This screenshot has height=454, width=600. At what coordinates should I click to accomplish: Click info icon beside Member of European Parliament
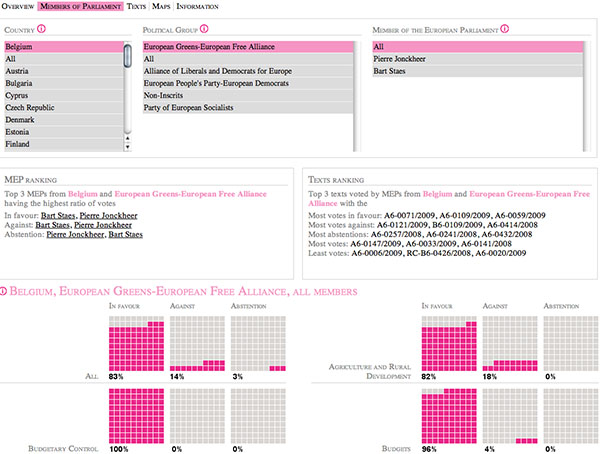(504, 30)
